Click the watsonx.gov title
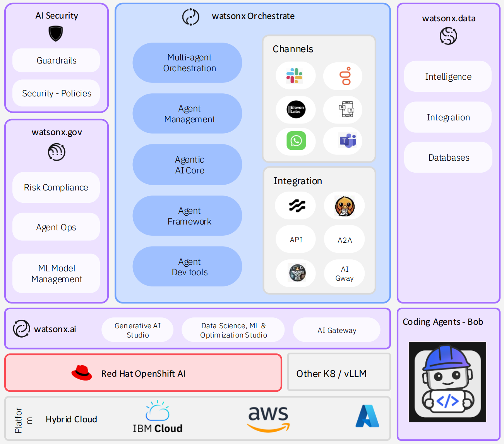The image size is (504, 444). pyautogui.click(x=57, y=132)
